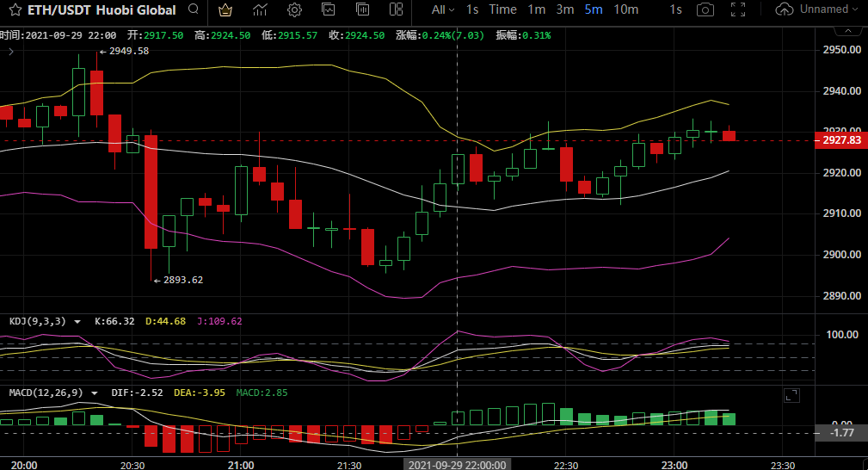Open the bar chart panel icon
Viewport: 868px width, 470px height.
362,9
